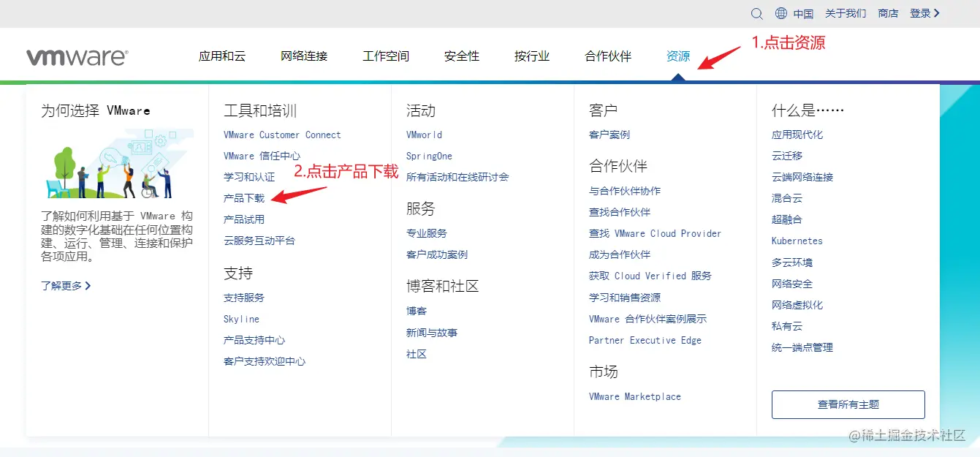Click 应用现代化 link
980x457 pixels.
coord(797,135)
